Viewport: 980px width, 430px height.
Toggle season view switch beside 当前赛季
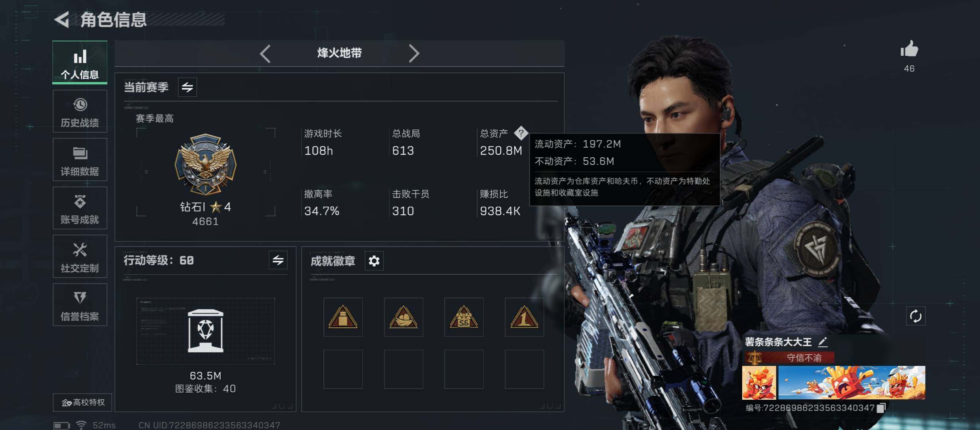187,87
